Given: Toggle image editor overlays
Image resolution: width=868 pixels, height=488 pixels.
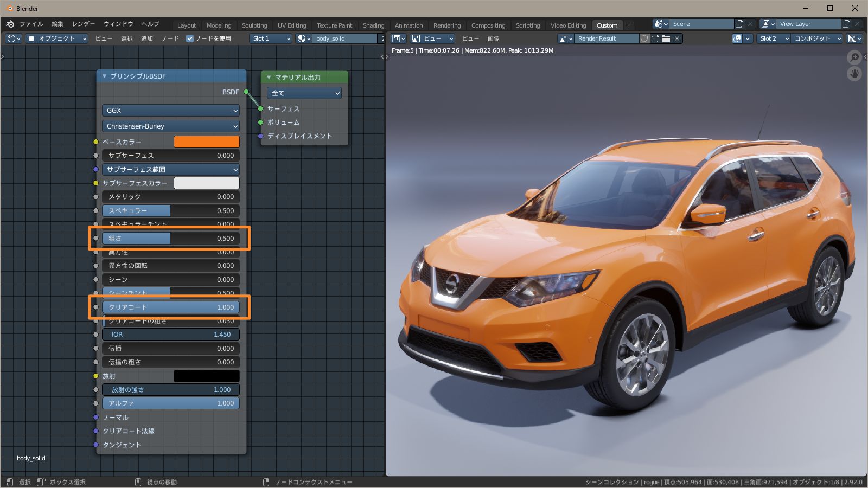Looking at the screenshot, I should tap(737, 38).
